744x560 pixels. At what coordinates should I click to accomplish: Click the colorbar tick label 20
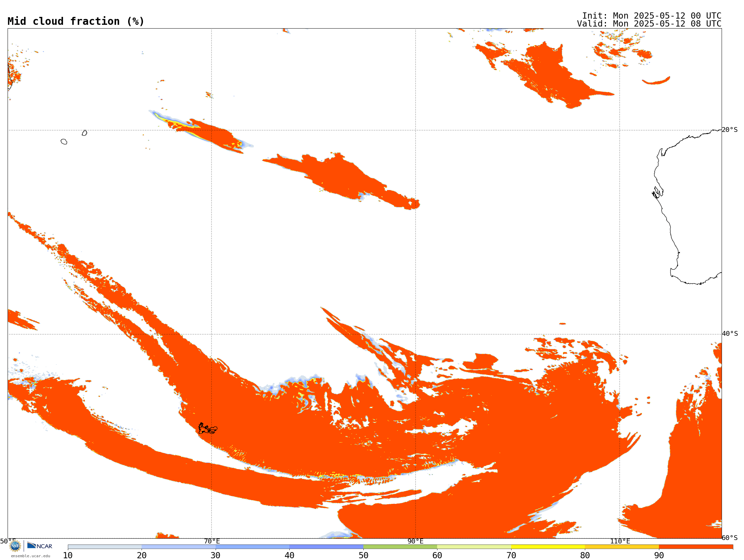pos(142,556)
